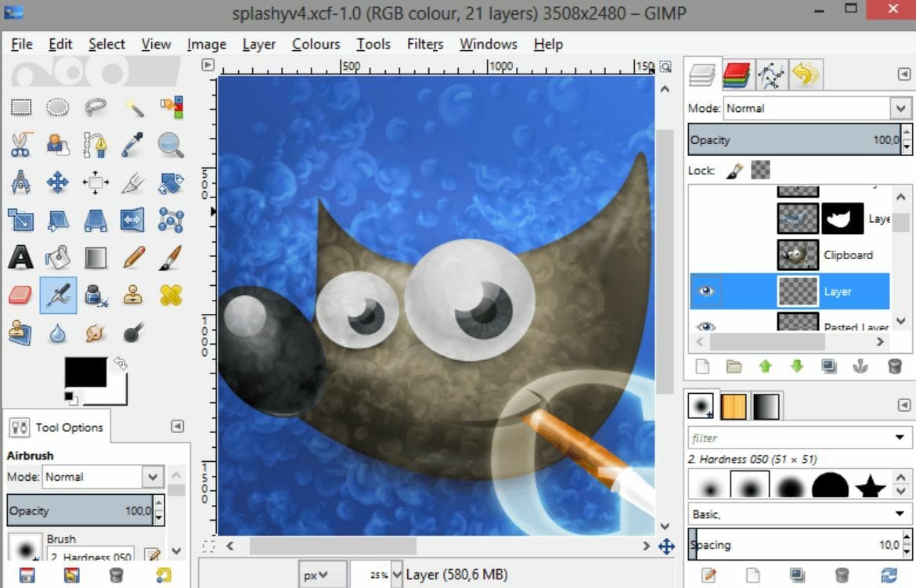Open the Colours menu
This screenshot has width=916, height=588.
click(316, 44)
